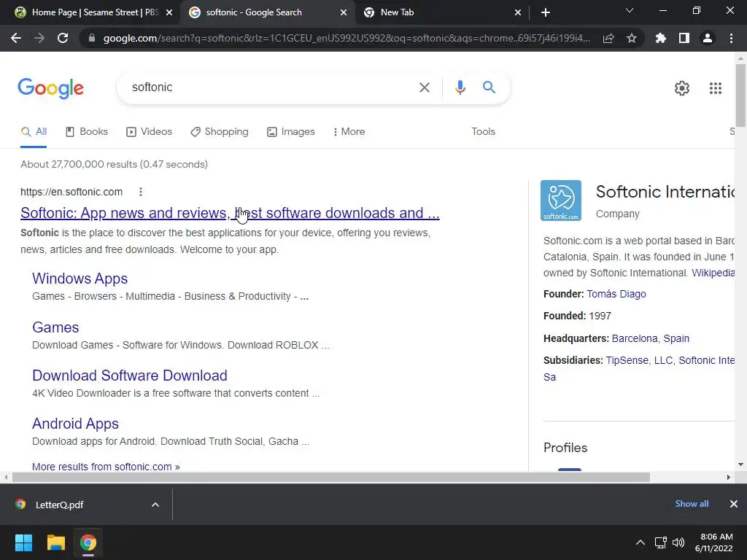Screen dimensions: 747x560
Task: Show hidden system tray icons
Action: pos(640,542)
